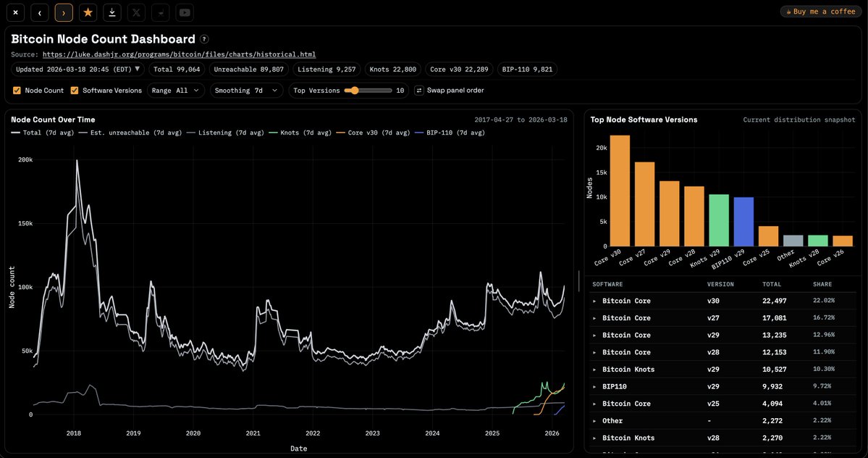The height and width of the screenshot is (458, 868).
Task: Click the SHARE column header
Action: [822, 284]
